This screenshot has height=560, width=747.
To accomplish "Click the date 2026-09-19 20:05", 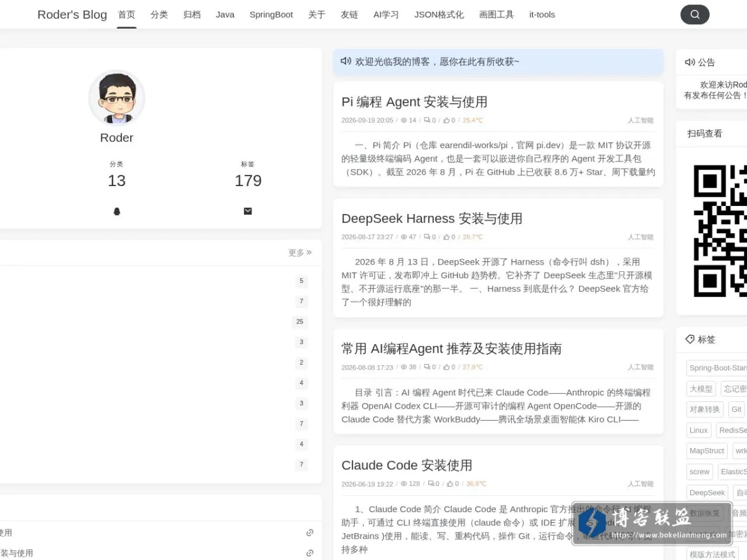I will pyautogui.click(x=367, y=121).
